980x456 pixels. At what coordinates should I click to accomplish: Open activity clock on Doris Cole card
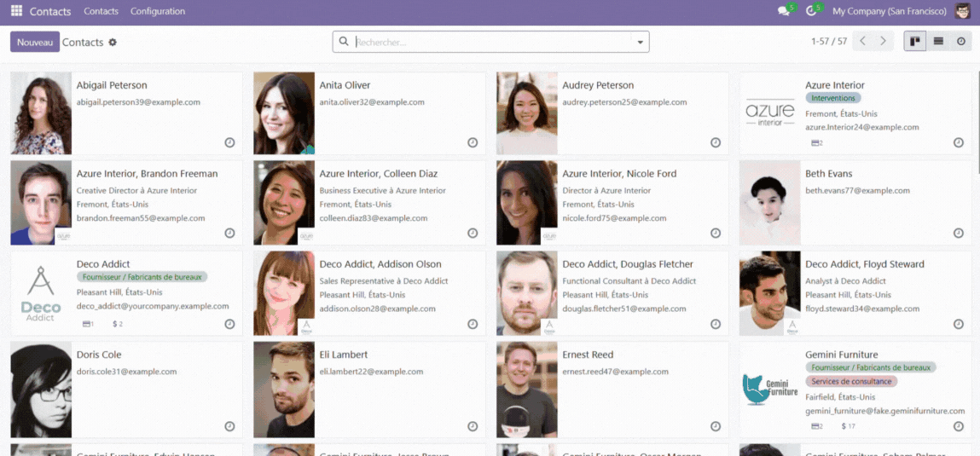point(229,426)
